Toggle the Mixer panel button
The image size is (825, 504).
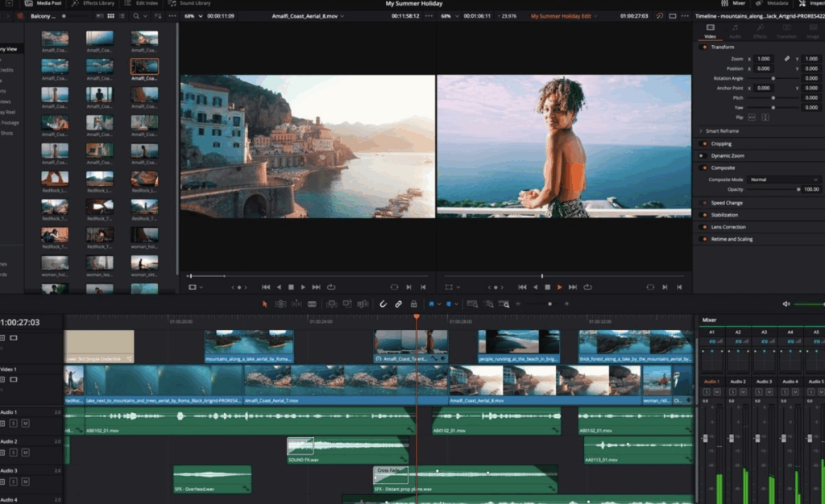pos(733,3)
